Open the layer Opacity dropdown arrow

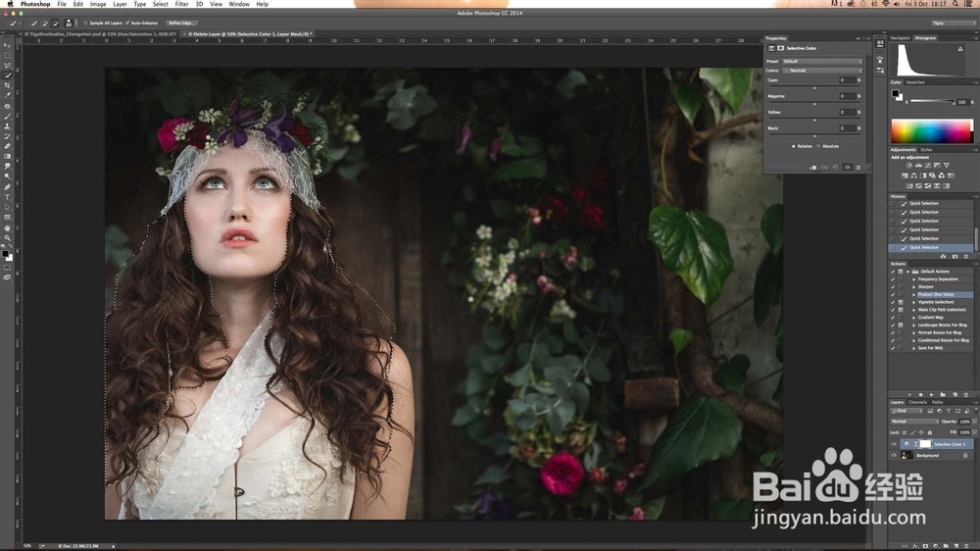pyautogui.click(x=974, y=422)
